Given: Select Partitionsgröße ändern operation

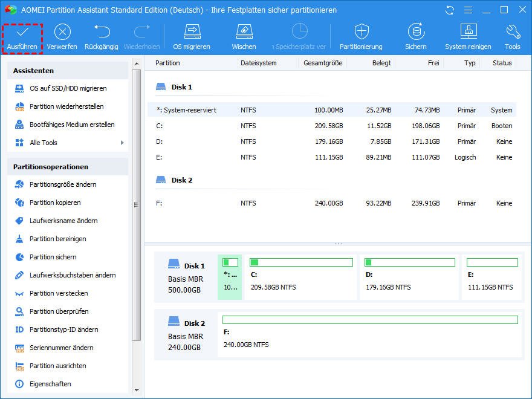Looking at the screenshot, I should click(x=63, y=184).
